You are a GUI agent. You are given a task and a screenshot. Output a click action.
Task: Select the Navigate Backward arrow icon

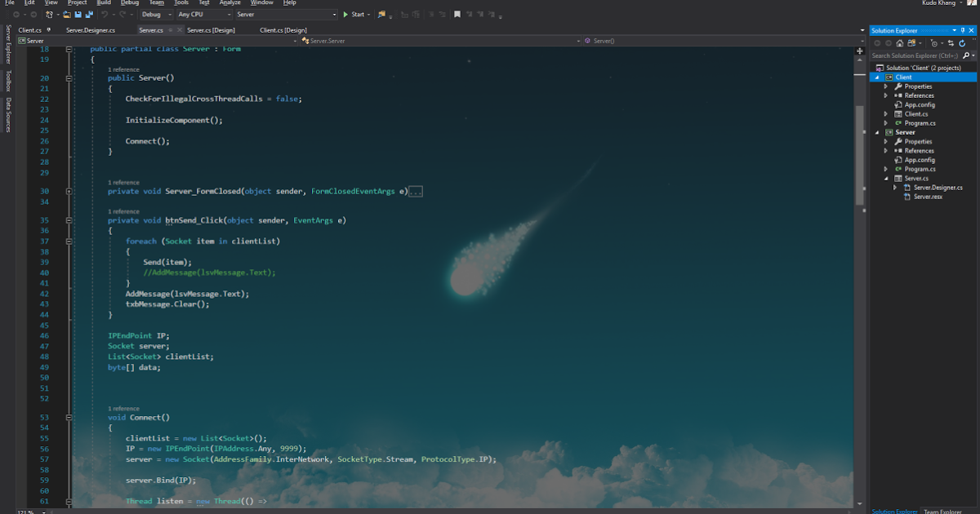click(18, 14)
